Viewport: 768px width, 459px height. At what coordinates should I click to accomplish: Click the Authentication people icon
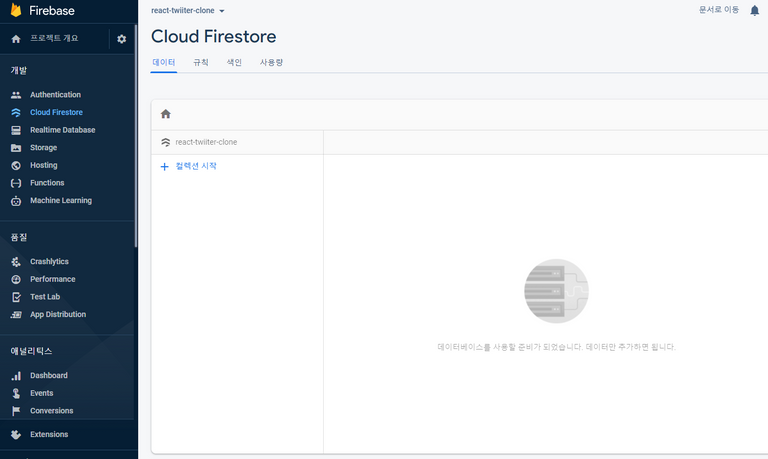click(x=16, y=95)
